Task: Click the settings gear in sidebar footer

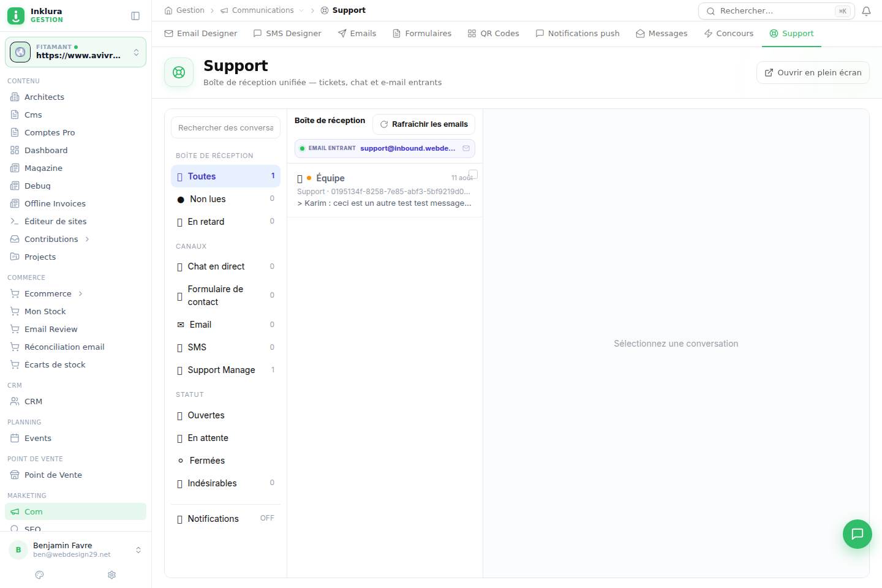Action: click(111, 575)
